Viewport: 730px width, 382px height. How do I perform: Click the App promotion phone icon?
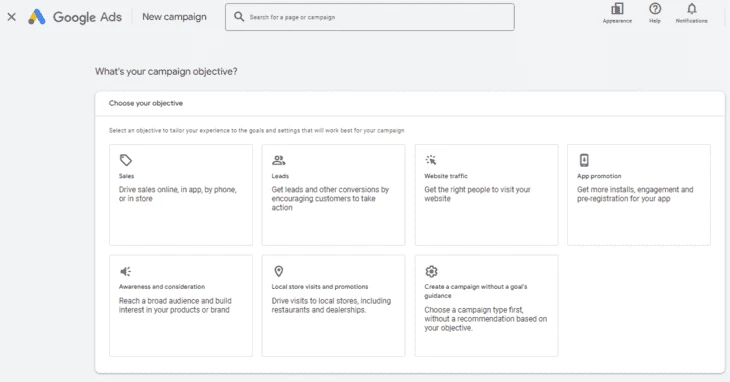coord(584,160)
